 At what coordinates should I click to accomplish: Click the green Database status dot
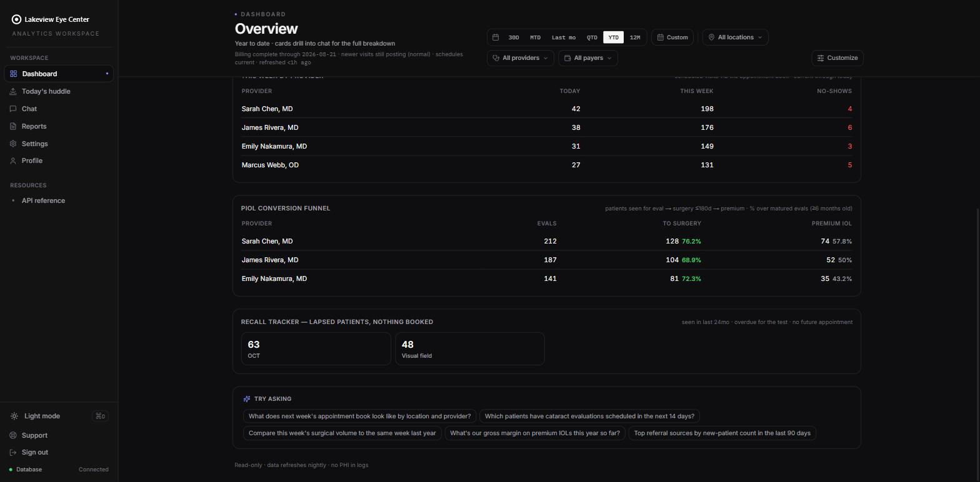point(11,470)
